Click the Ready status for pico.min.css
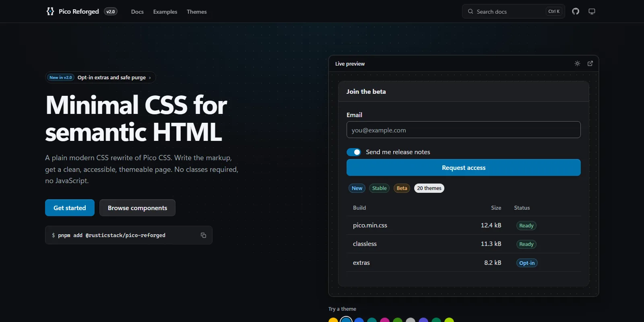 pyautogui.click(x=526, y=225)
